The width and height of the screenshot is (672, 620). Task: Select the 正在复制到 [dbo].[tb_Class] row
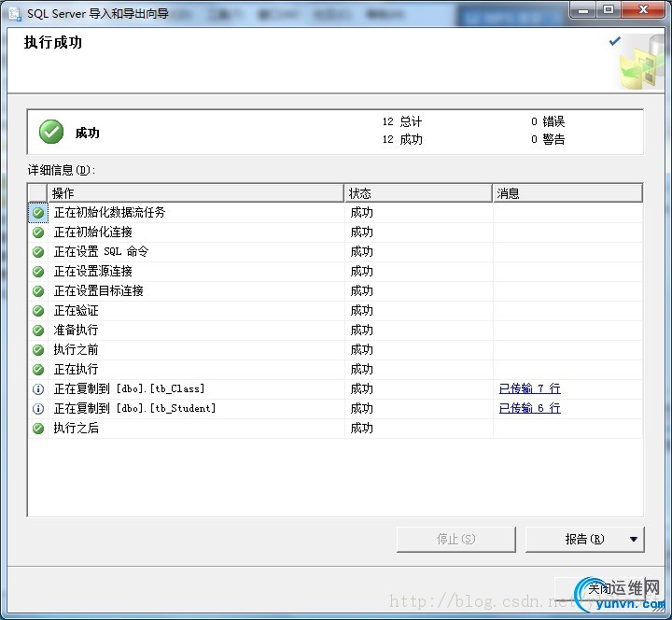[x=335, y=388]
